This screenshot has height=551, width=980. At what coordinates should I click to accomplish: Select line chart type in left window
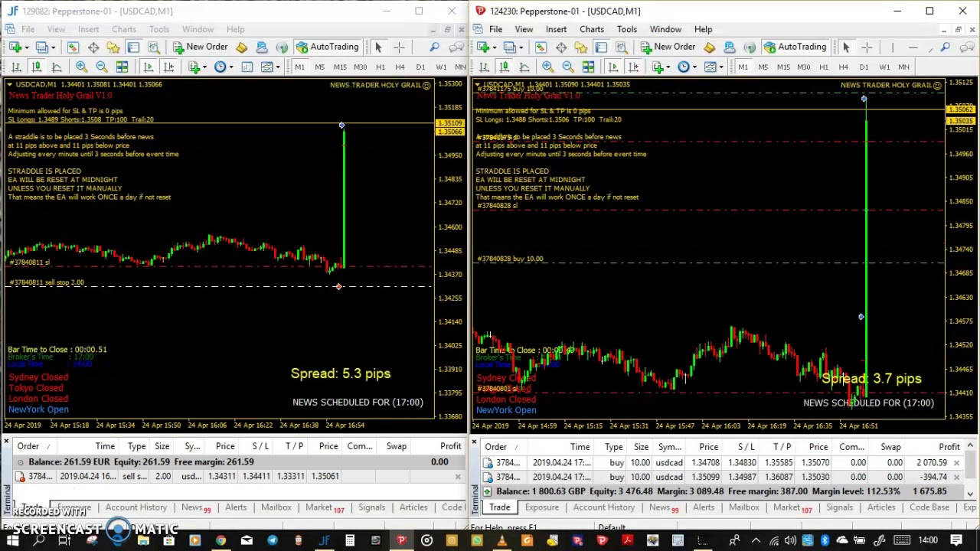56,67
